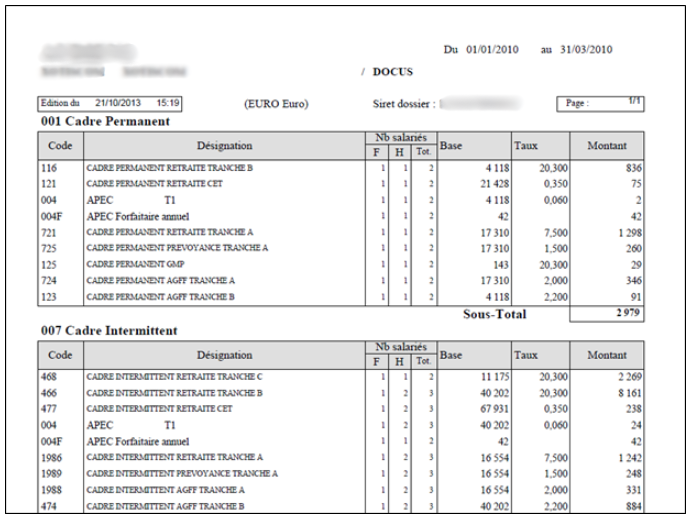Click the (EURO Euro) currency label
Screen dimensions: 693x521
(276, 104)
